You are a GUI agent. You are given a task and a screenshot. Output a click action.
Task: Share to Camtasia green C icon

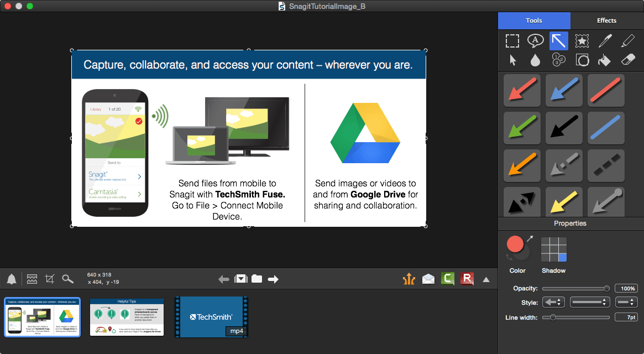click(448, 279)
